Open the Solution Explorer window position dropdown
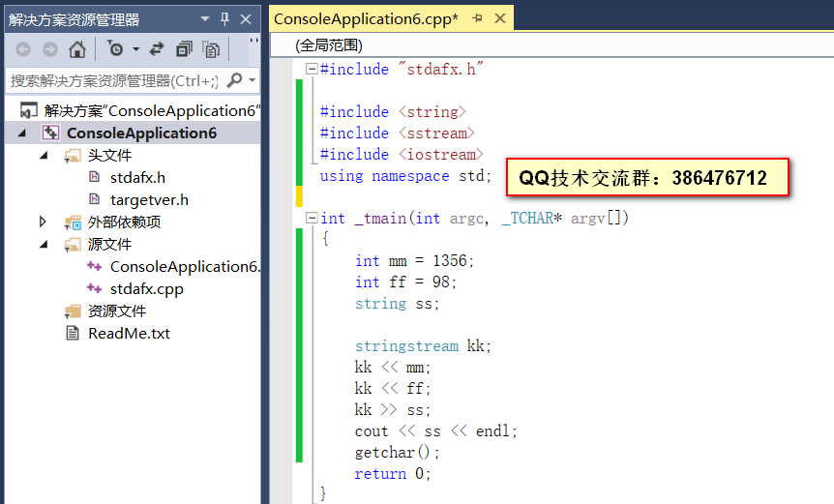This screenshot has width=834, height=504. point(205,19)
